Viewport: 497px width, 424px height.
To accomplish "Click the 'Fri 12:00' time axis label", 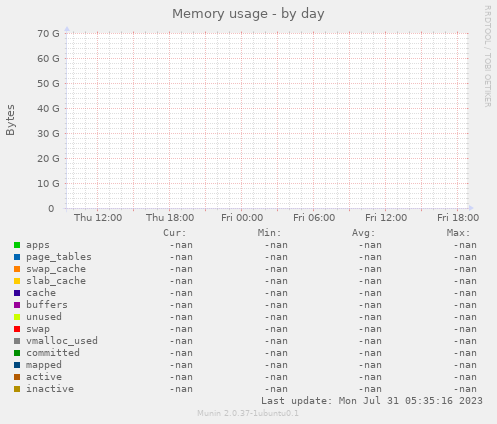I will point(386,218).
